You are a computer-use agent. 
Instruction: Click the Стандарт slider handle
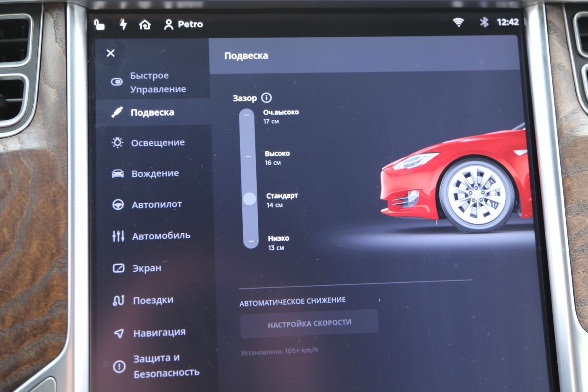[250, 199]
